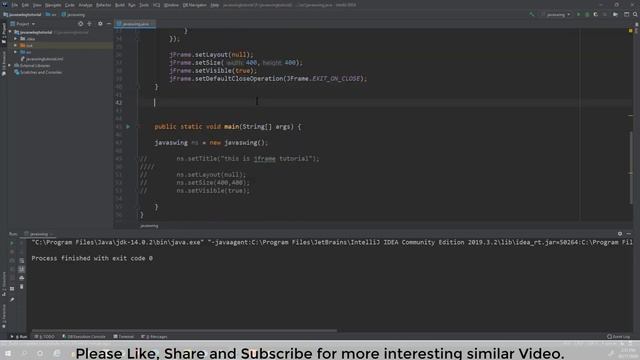Select the javaswing tab in Run panel
The width and height of the screenshot is (640, 360).
click(39, 234)
